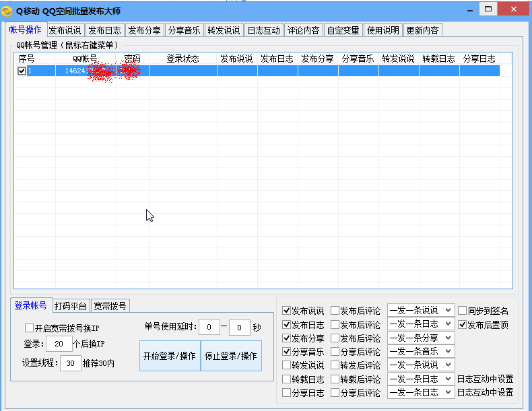
Task: Enable the 转载后评论 checkbox
Action: pyautogui.click(x=335, y=379)
